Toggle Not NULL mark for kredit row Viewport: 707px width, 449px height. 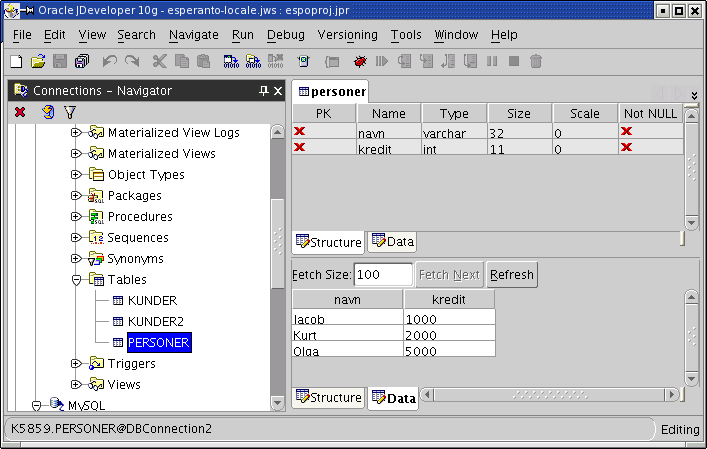[627, 148]
